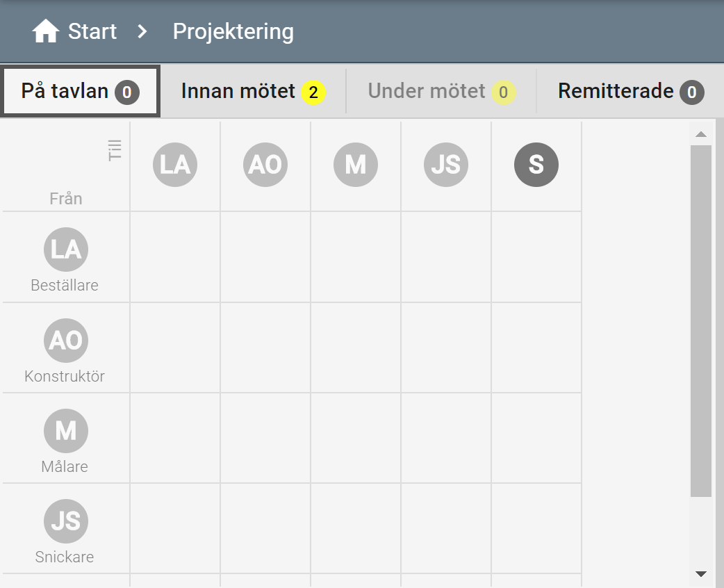Select the JS avatar in the header row
Screen dimensions: 724x588
point(446,165)
